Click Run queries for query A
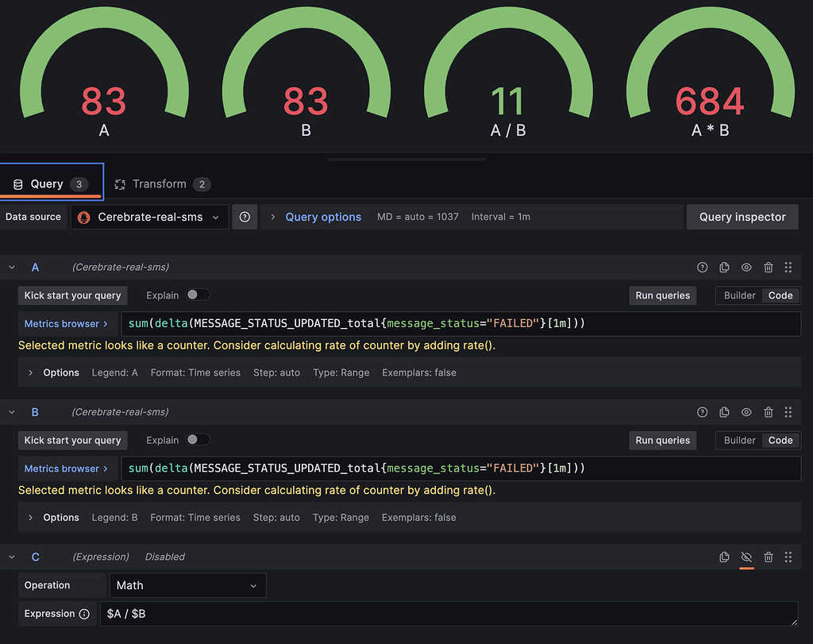Viewport: 813px width, 644px height. tap(662, 295)
